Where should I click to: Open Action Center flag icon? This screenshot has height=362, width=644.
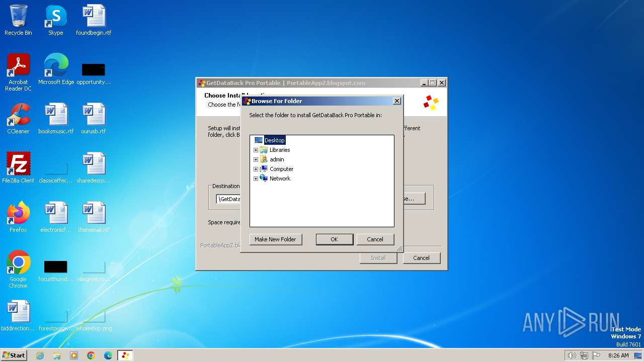click(x=596, y=355)
